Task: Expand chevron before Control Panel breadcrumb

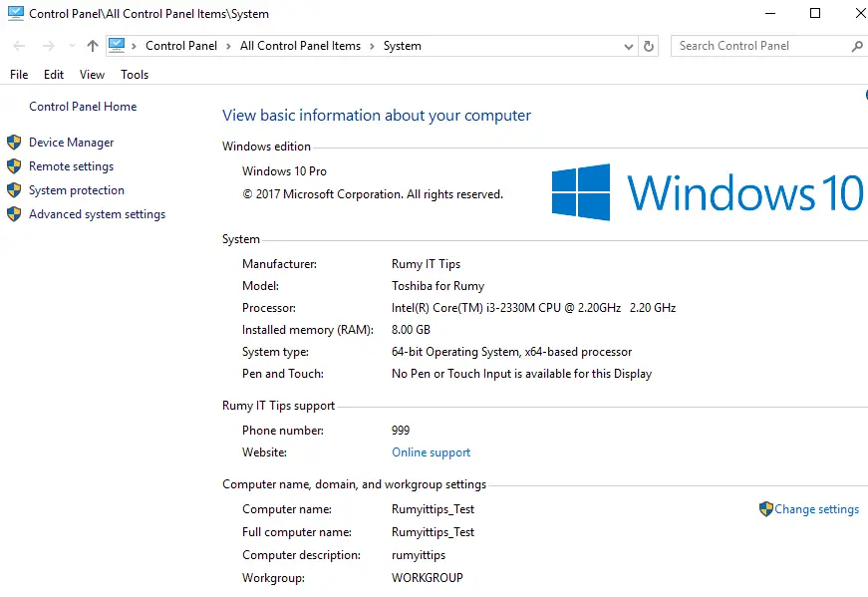Action: click(134, 47)
